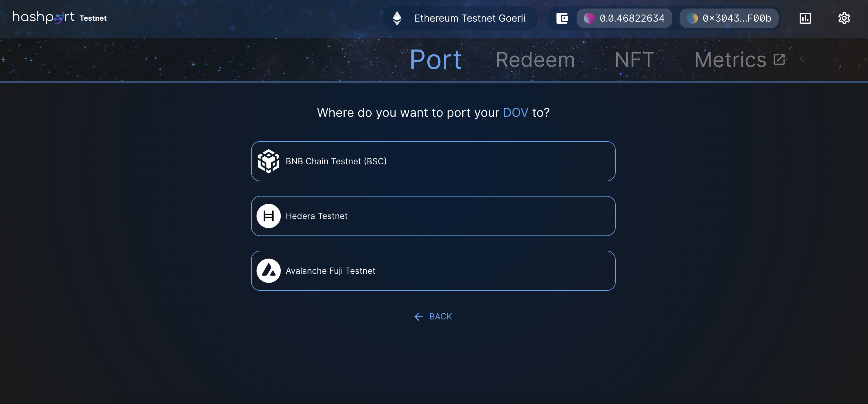Open Hedera account 0.0.46822634 menu
Image resolution: width=868 pixels, height=404 pixels.
pyautogui.click(x=624, y=18)
